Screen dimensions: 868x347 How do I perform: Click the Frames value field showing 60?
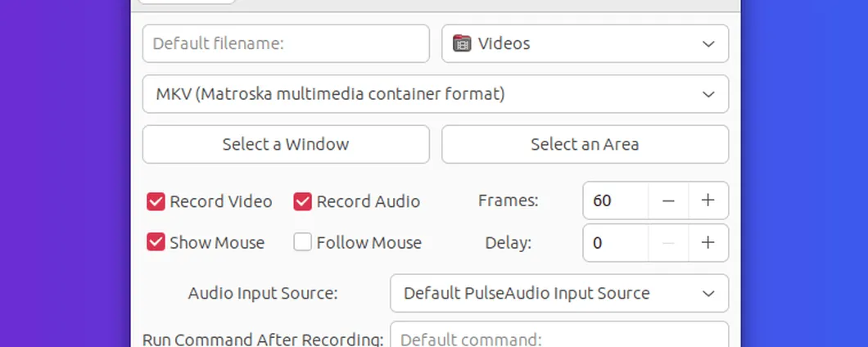point(616,201)
